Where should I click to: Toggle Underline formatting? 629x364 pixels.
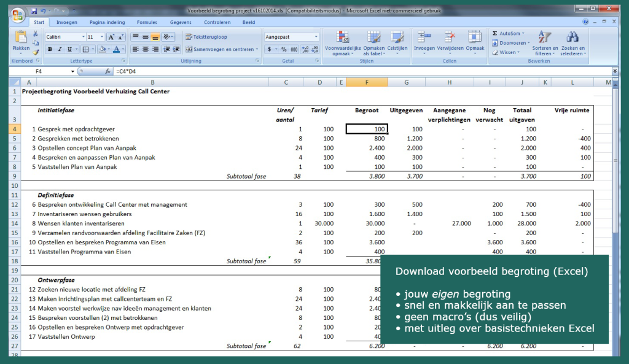tap(69, 49)
